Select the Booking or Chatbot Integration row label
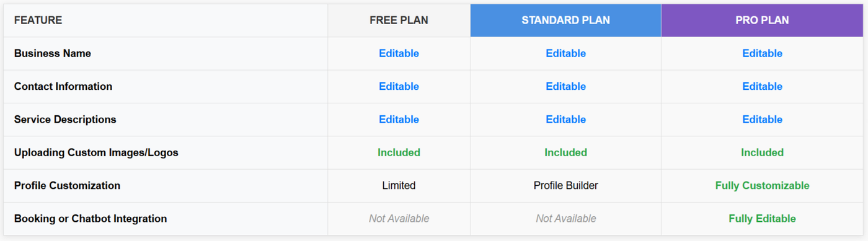 [91, 218]
